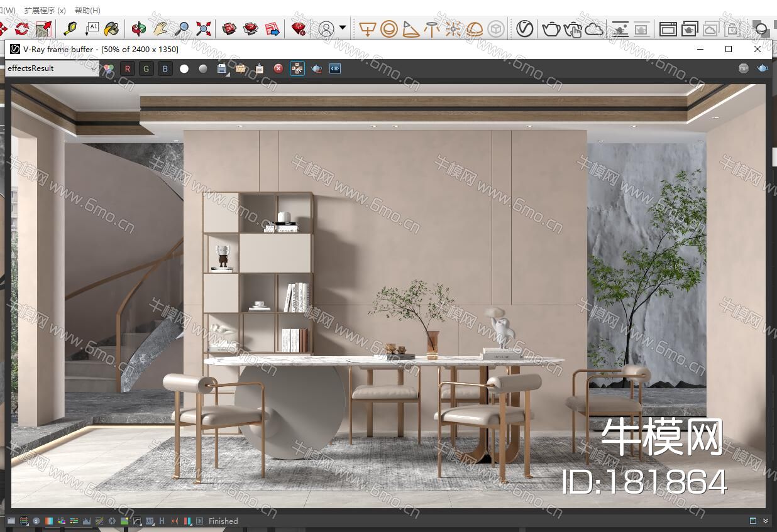Activate the Zoom magnifier tool
Screen dimensions: 777x532
point(182,28)
